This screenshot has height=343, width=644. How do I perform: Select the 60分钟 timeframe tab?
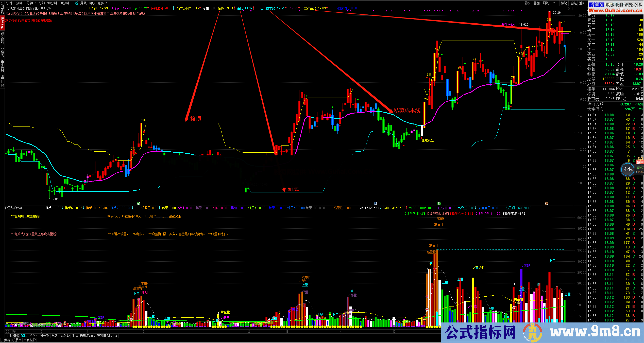[64, 3]
